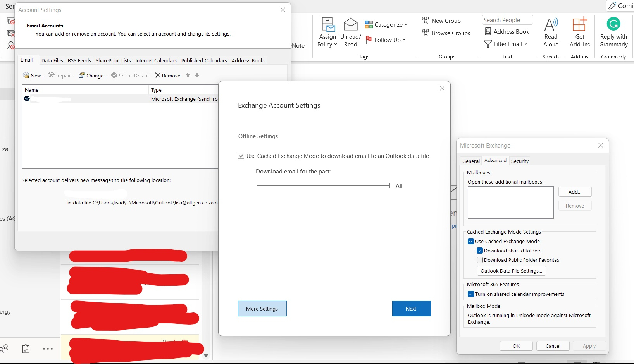Open the Security tab in Microsoft Exchange
634x364 pixels.
coord(520,161)
